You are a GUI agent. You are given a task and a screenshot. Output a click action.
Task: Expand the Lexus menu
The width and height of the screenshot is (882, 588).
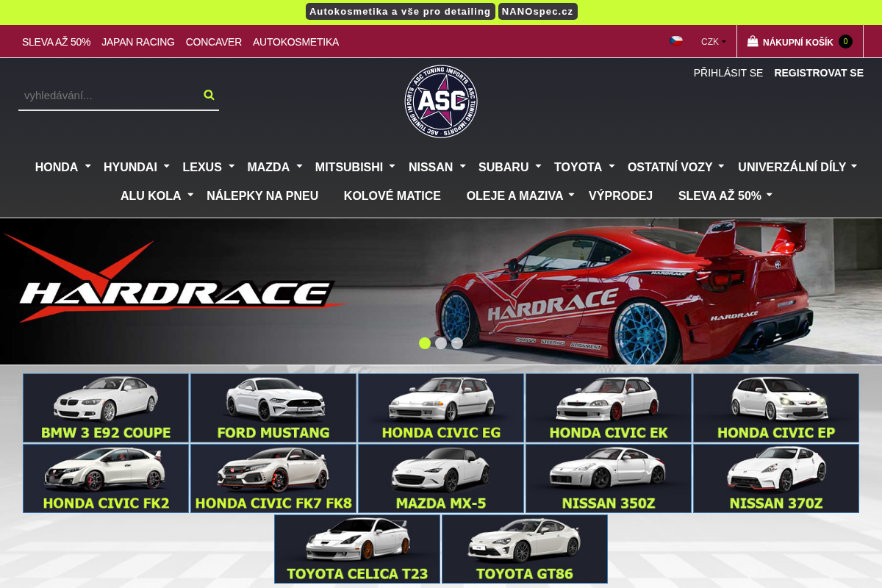[209, 167]
